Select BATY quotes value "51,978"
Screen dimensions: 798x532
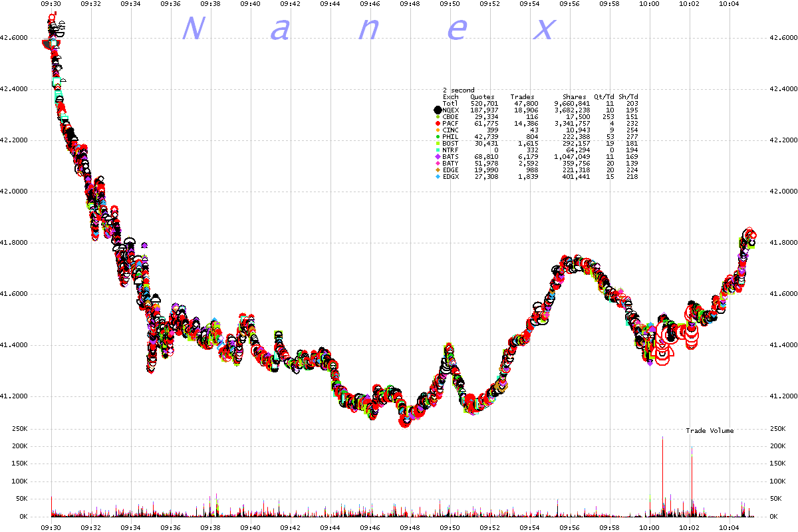click(x=487, y=163)
